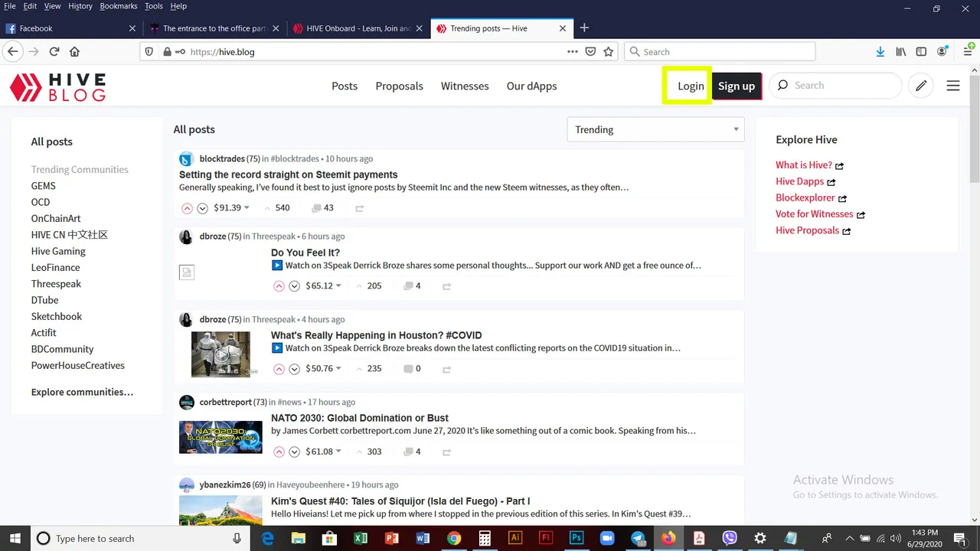Expand payout details for $50.76

pyautogui.click(x=323, y=369)
